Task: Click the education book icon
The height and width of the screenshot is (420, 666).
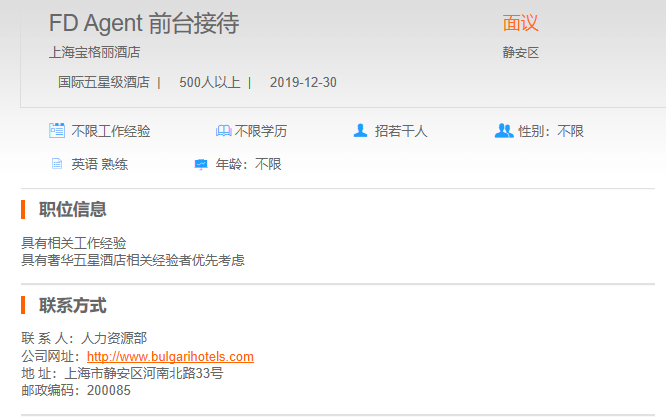Action: pyautogui.click(x=223, y=131)
